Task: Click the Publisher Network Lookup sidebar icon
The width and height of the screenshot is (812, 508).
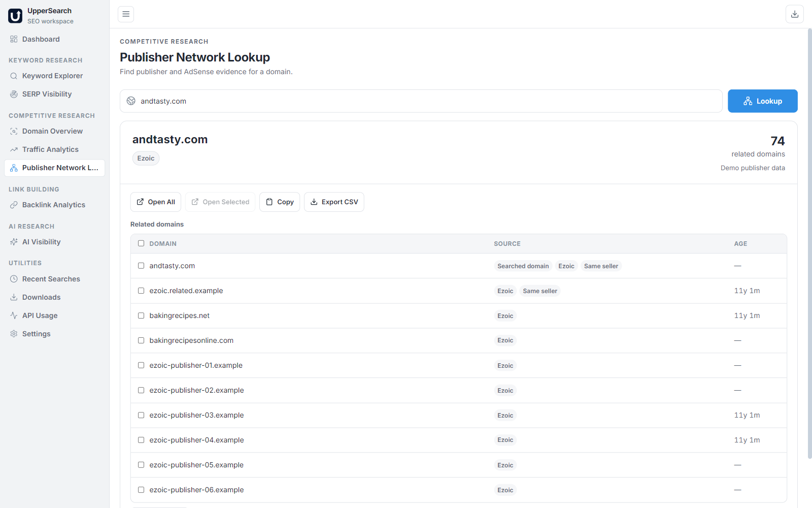Action: coord(14,168)
